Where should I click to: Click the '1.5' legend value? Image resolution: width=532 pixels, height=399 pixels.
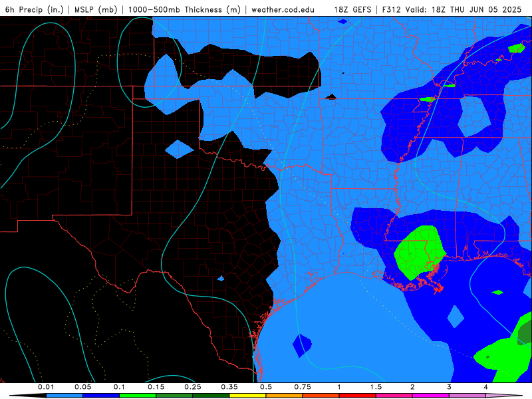(x=376, y=387)
